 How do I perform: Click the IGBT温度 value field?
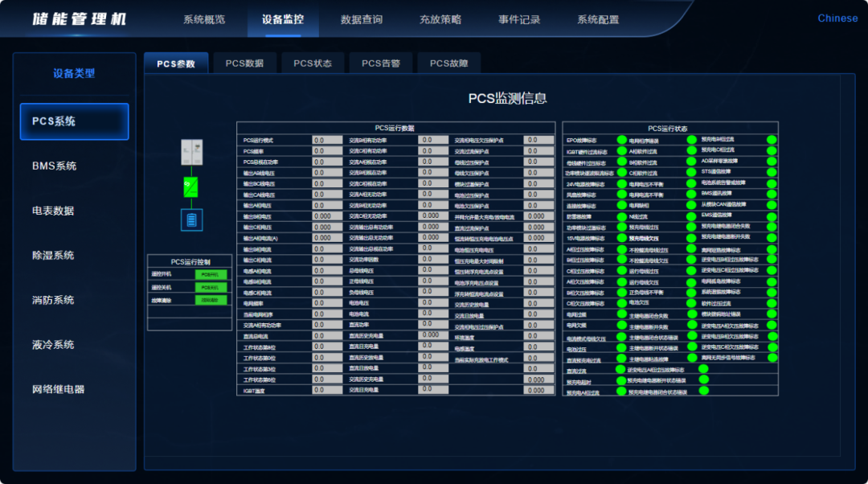tap(327, 390)
